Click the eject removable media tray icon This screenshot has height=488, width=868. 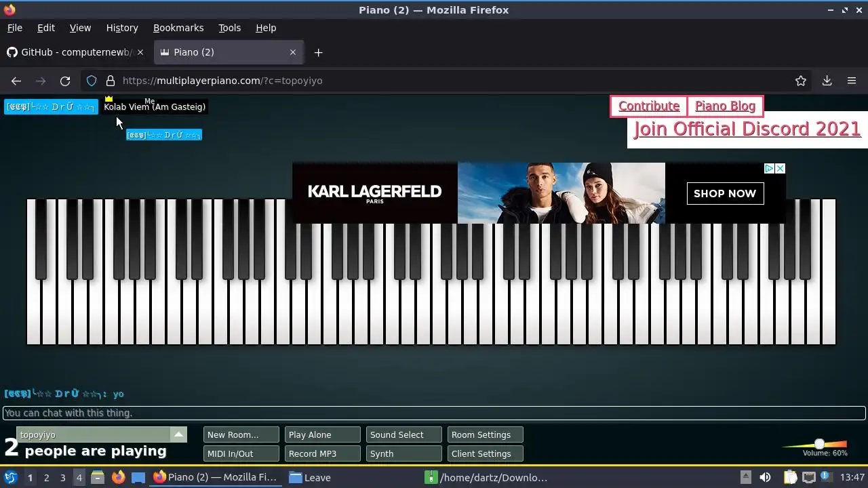(x=745, y=477)
